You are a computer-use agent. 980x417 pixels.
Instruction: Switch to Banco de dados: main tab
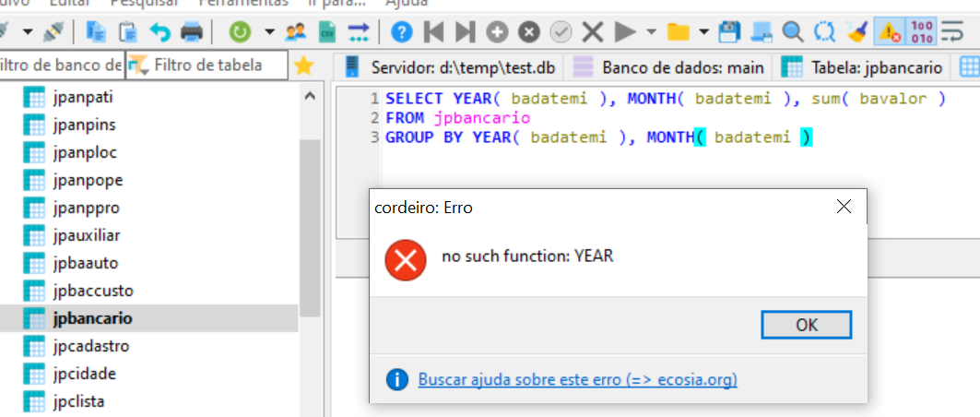tap(668, 67)
